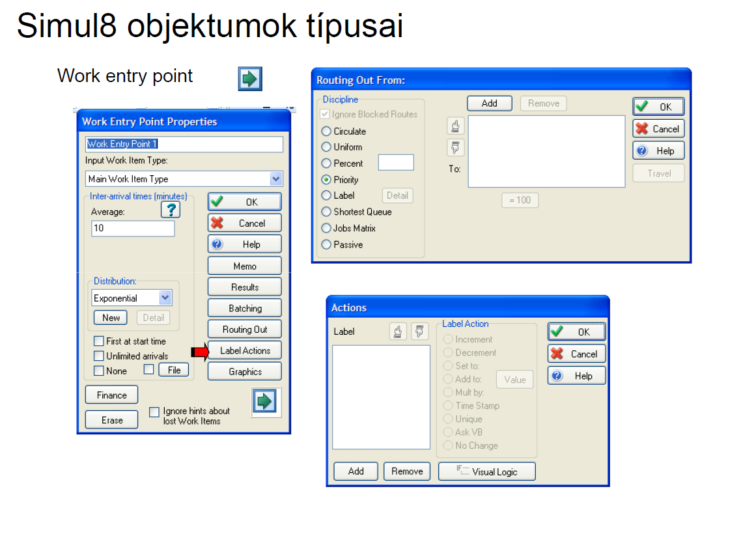Open Graphics settings
Viewport: 756px width, 549px height.
pyautogui.click(x=244, y=372)
